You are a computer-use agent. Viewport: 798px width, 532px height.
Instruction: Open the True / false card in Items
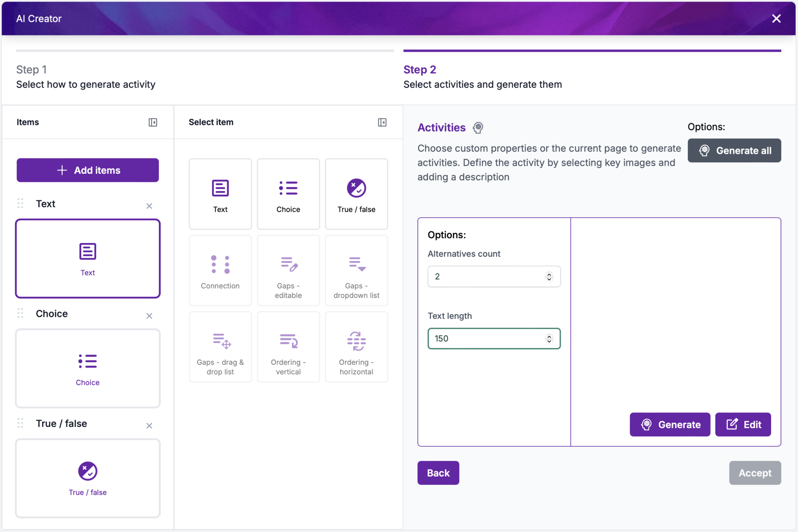tap(88, 478)
